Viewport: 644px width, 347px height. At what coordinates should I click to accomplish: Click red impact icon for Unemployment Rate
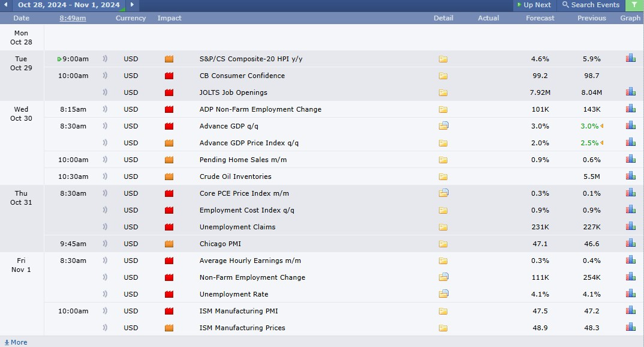point(169,294)
